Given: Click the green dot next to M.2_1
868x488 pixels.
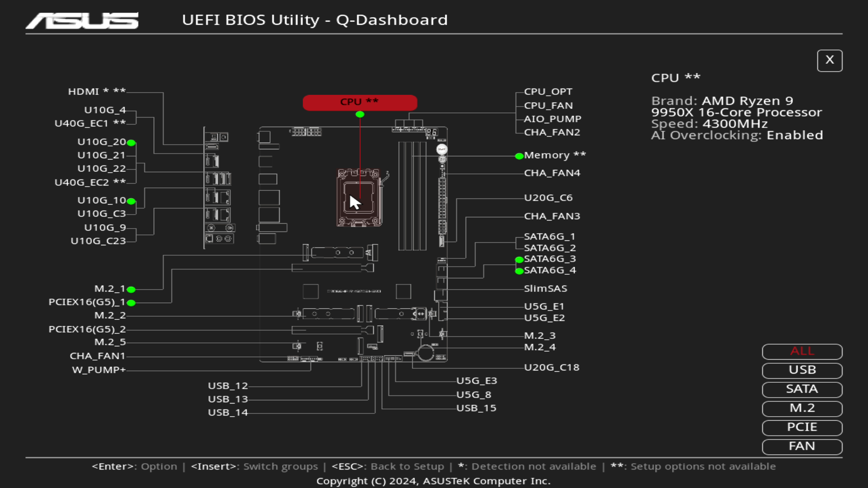Looking at the screenshot, I should tap(132, 290).
